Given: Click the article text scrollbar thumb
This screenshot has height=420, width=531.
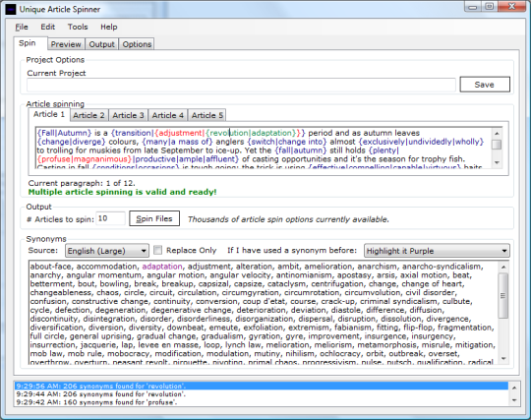Looking at the screenshot, I should (x=497, y=145).
